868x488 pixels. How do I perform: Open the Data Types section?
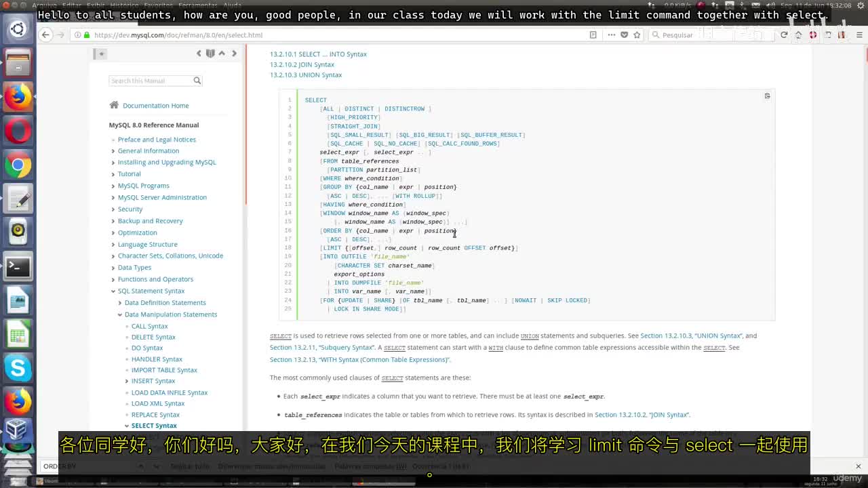(134, 268)
